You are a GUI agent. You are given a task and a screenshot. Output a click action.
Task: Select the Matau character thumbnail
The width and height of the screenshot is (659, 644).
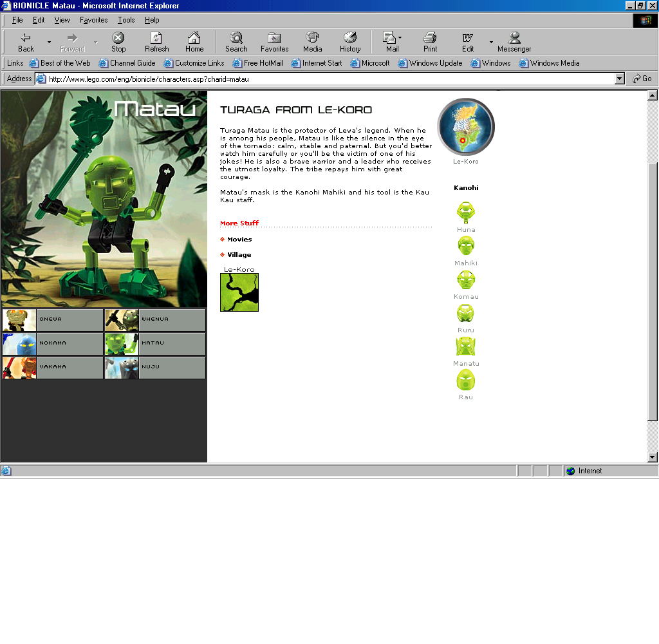tap(122, 344)
